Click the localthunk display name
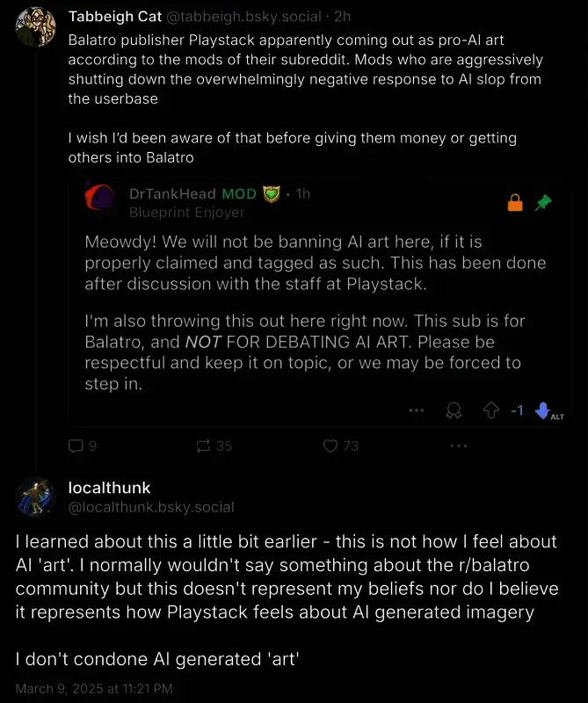 109,488
